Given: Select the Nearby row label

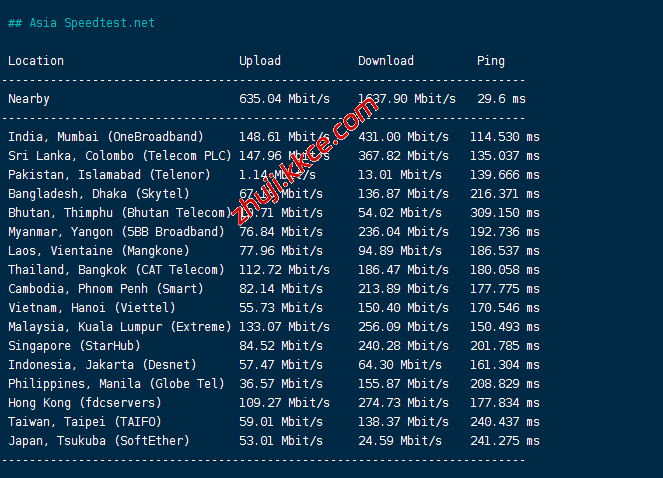Looking at the screenshot, I should point(29,99).
